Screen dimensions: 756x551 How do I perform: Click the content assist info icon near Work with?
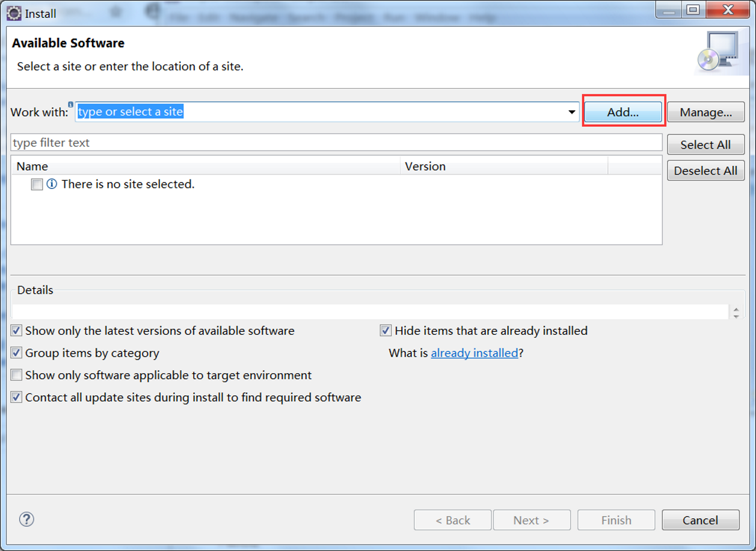tap(71, 104)
